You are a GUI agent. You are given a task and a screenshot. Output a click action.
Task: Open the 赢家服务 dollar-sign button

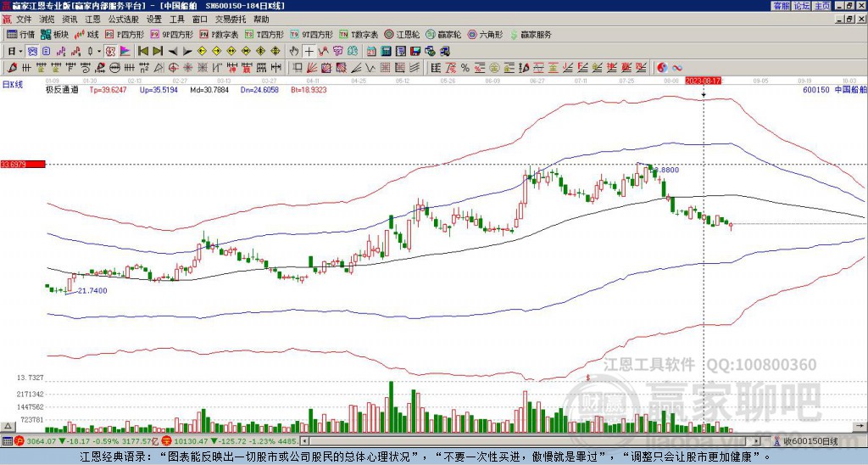pyautogui.click(x=531, y=34)
